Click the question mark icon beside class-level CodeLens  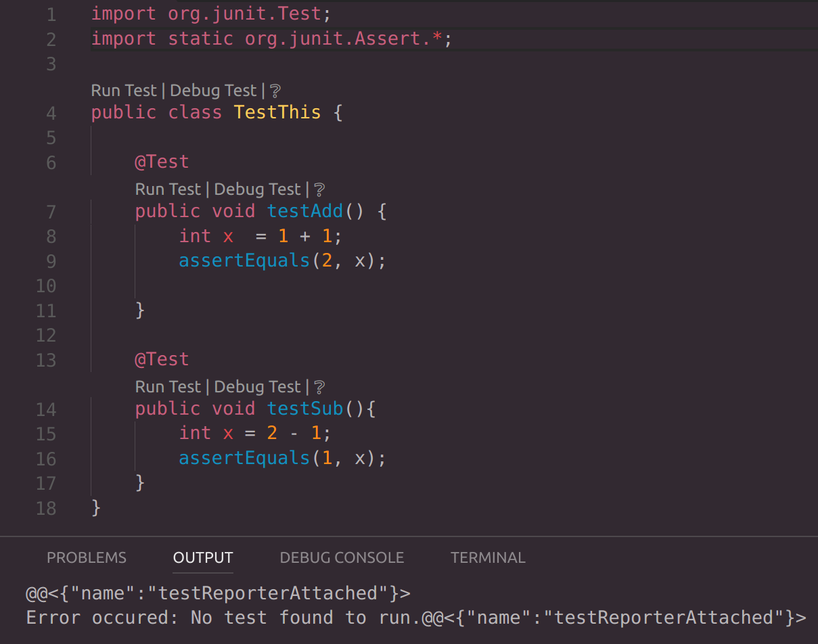(275, 90)
